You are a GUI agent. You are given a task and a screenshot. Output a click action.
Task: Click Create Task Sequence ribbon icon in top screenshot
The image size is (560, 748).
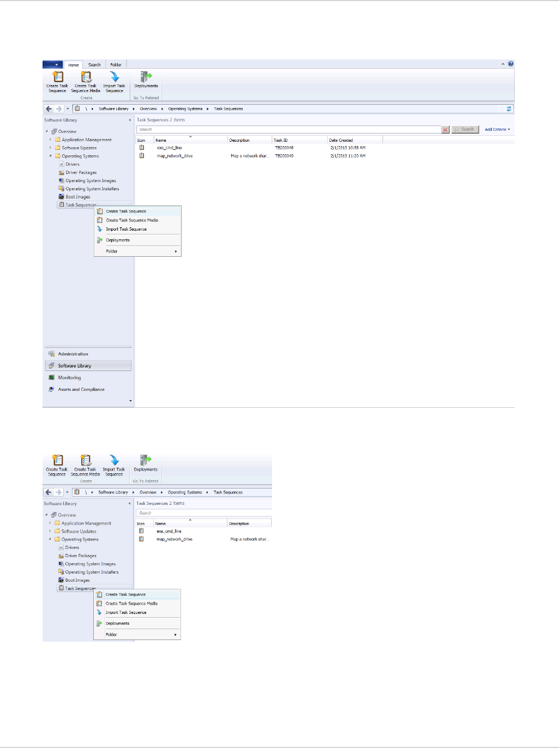point(57,77)
